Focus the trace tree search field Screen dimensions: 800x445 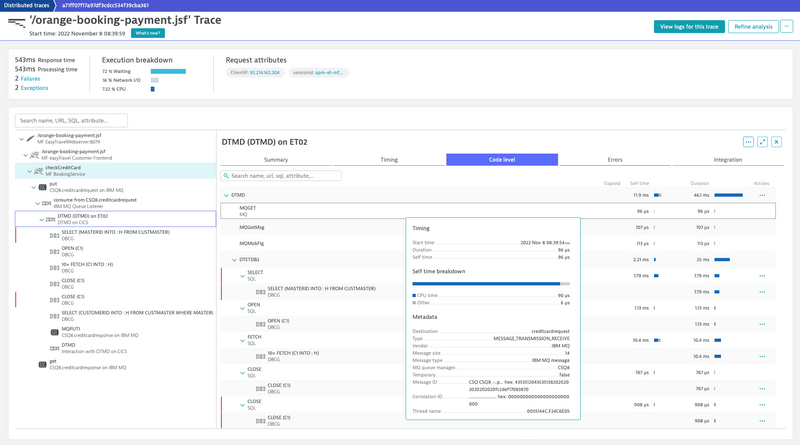tap(71, 120)
